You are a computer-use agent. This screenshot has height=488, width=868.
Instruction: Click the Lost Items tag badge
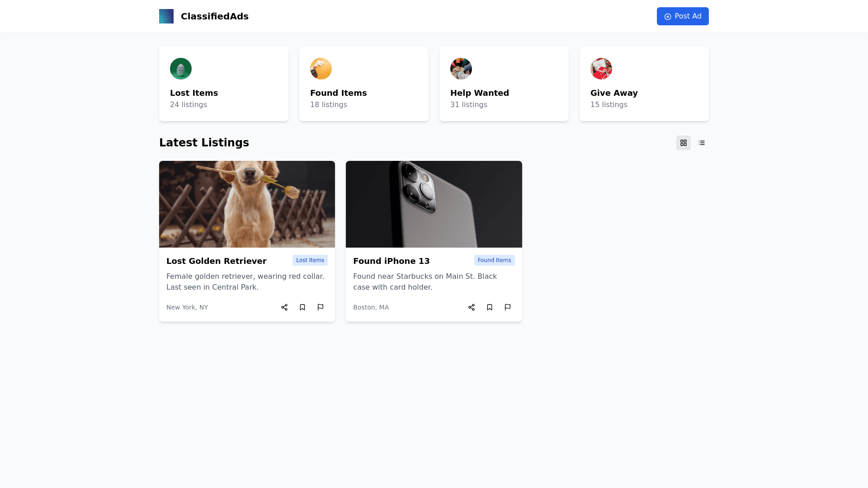pos(310,260)
